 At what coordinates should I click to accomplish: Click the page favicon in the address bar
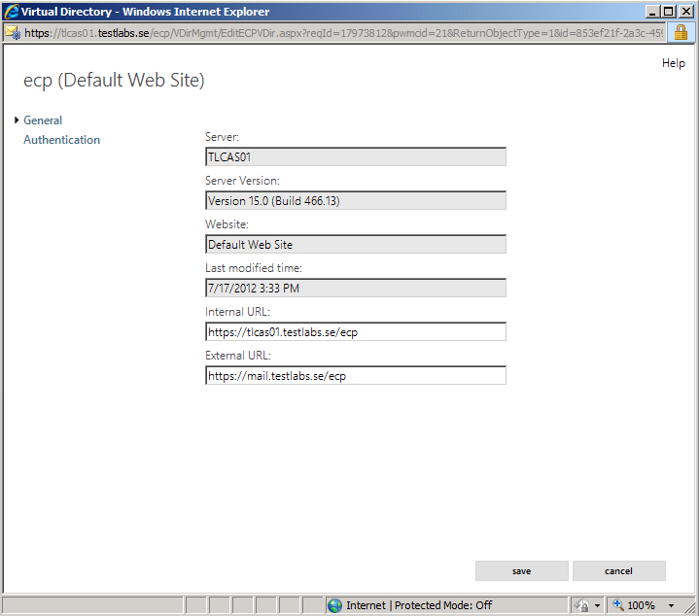[13, 33]
